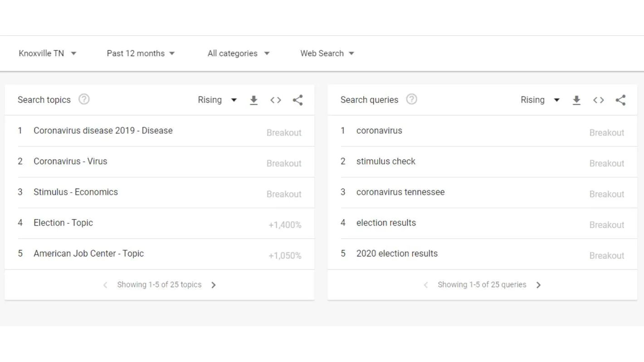This screenshot has width=644, height=362.
Task: Show the next page of search topics
Action: [x=213, y=285]
